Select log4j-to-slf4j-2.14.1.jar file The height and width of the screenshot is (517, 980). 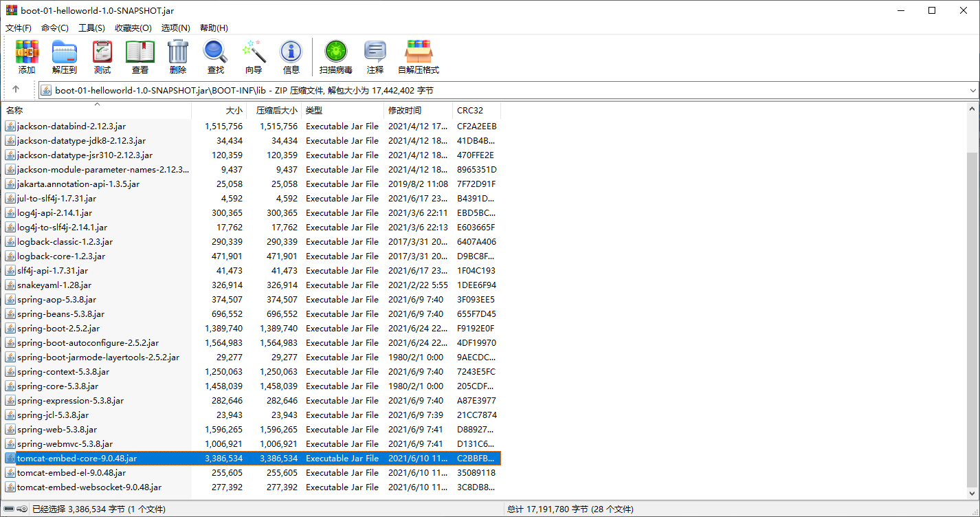coord(62,227)
